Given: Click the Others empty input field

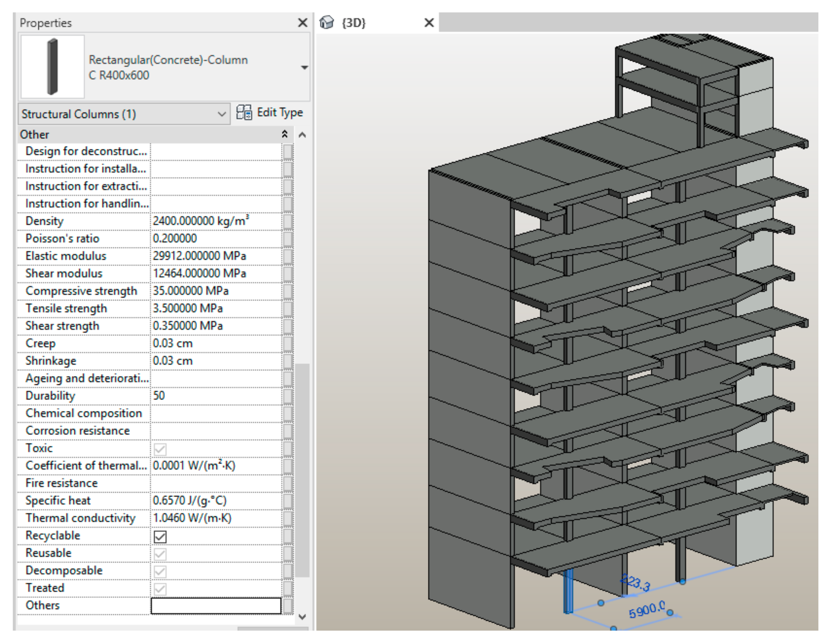Looking at the screenshot, I should [216, 606].
